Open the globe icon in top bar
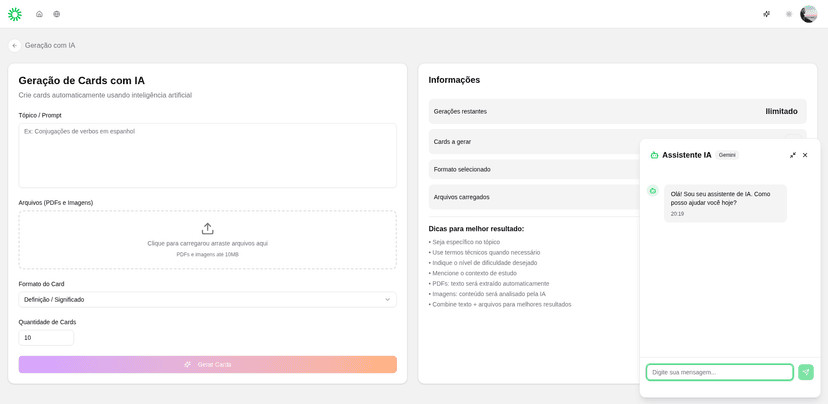 pos(57,14)
